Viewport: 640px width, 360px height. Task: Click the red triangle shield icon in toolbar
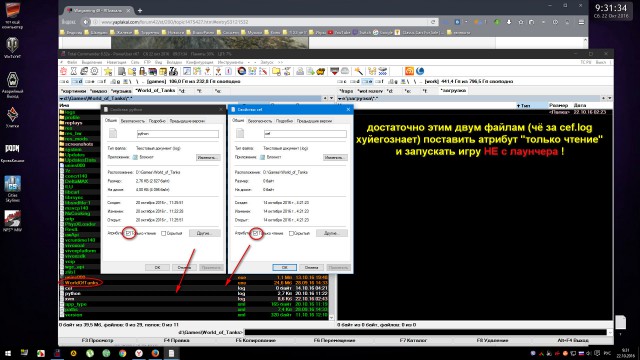click(334, 71)
